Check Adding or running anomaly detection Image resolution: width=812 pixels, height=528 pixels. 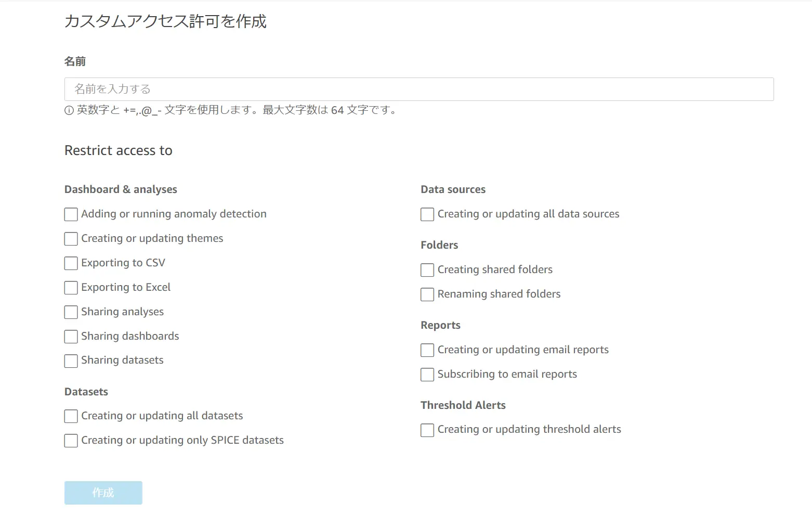(x=71, y=214)
